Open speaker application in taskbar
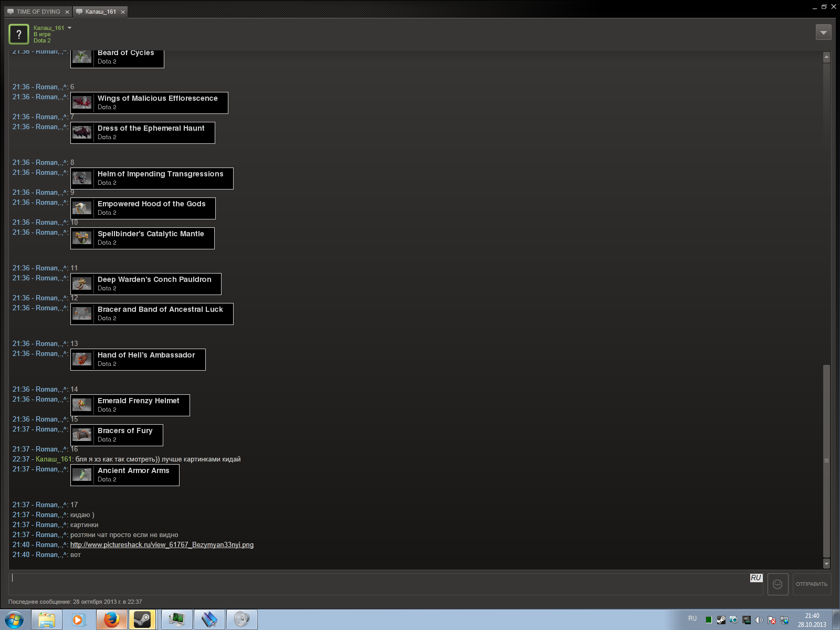 point(241,620)
